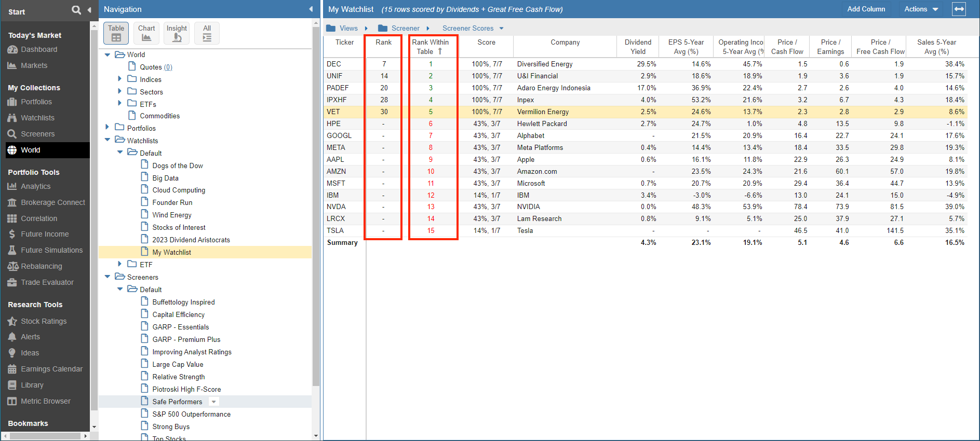The image size is (980, 441).
Task: Collapse the Screeners tree folder
Action: 108,277
